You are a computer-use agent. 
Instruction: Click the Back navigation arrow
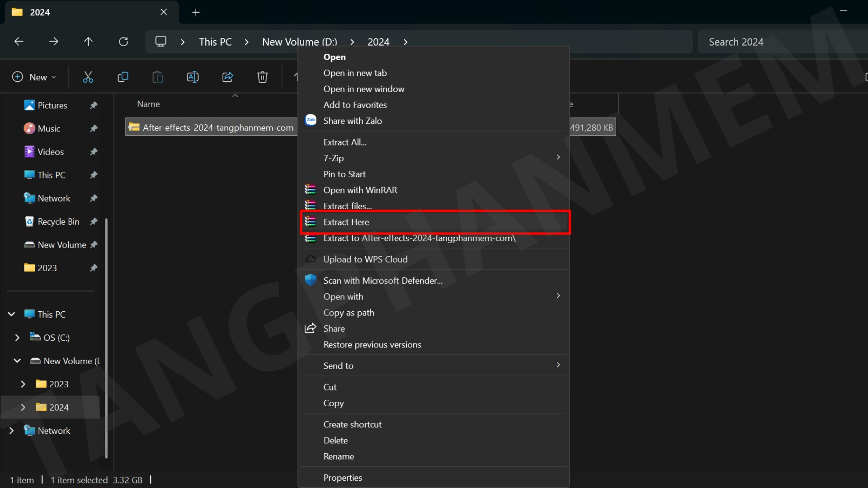(x=19, y=42)
